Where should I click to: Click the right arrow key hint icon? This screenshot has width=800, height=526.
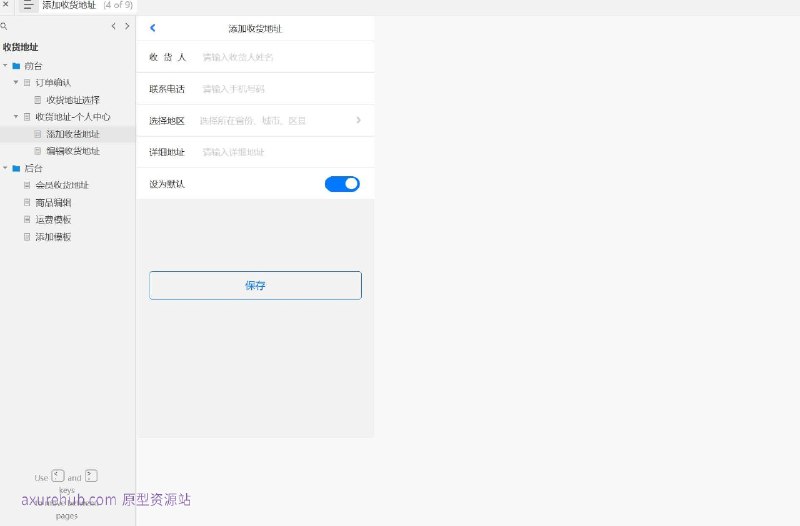coord(91,476)
